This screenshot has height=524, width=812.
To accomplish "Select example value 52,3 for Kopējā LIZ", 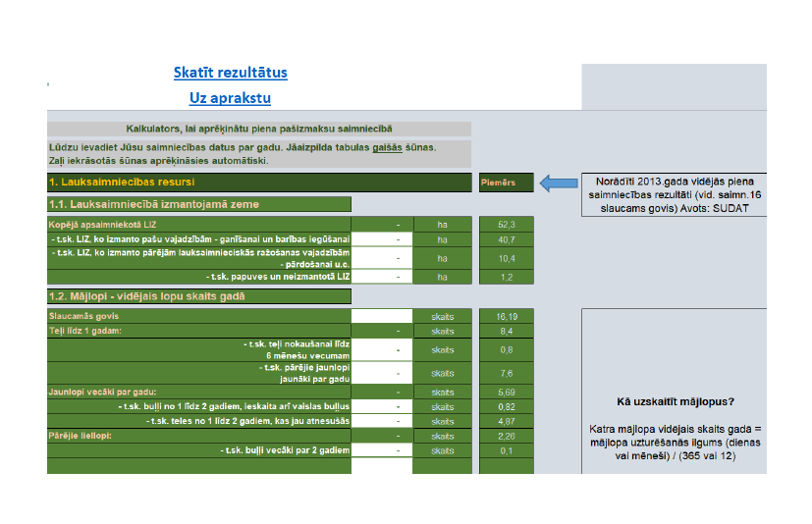I will click(x=506, y=224).
